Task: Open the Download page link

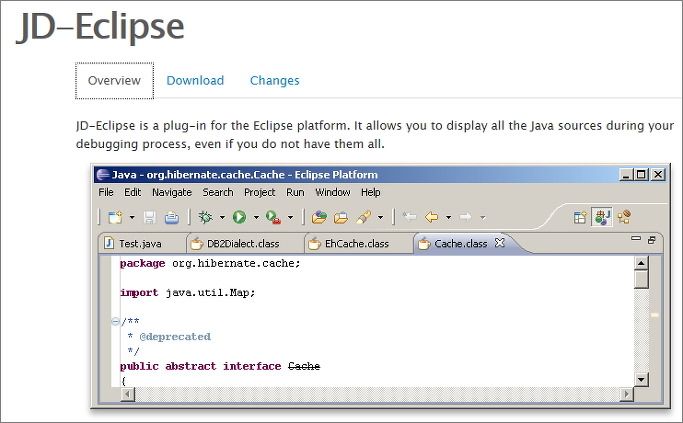Action: click(195, 81)
